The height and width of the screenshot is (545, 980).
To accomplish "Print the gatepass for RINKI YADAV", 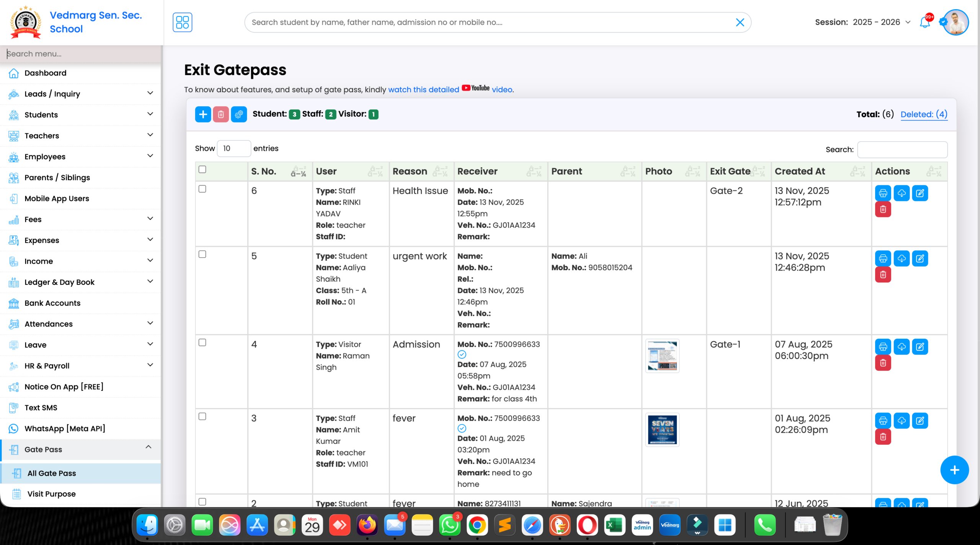I will (883, 193).
